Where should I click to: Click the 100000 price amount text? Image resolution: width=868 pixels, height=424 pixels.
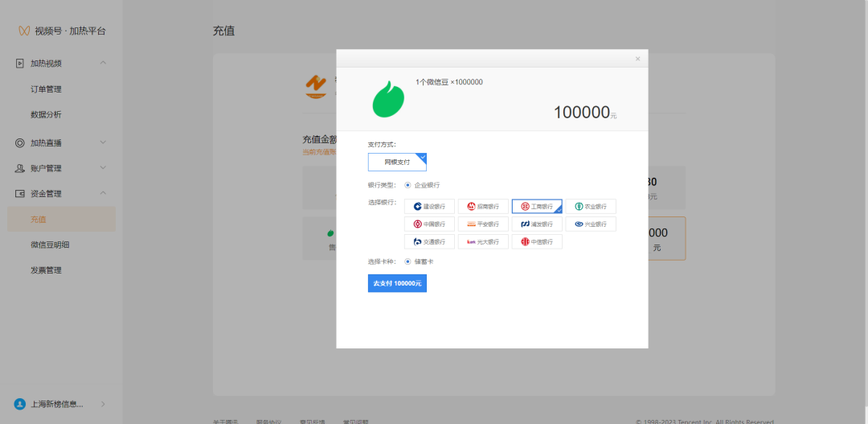[x=581, y=113]
